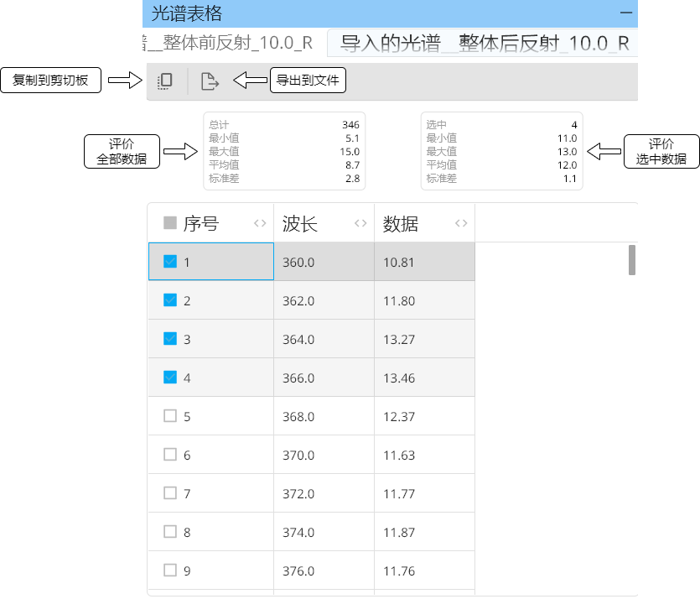Click the export to file icon

point(210,81)
